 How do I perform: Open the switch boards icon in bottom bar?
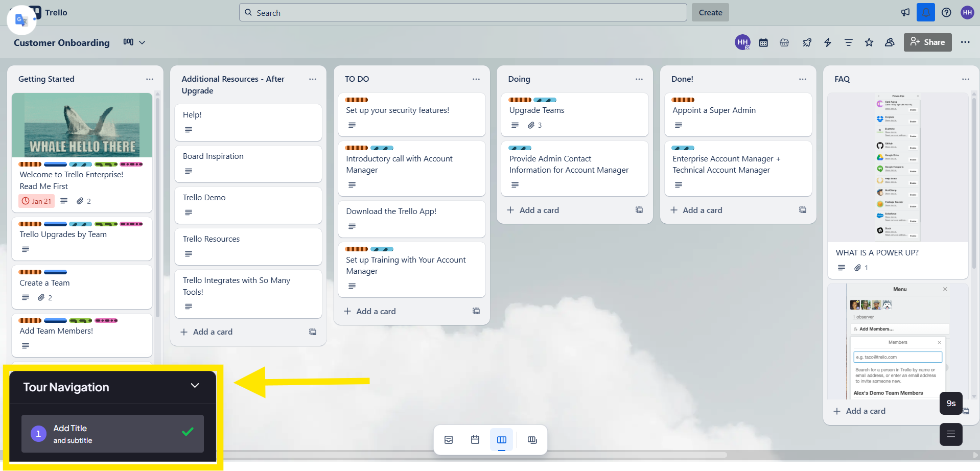532,440
